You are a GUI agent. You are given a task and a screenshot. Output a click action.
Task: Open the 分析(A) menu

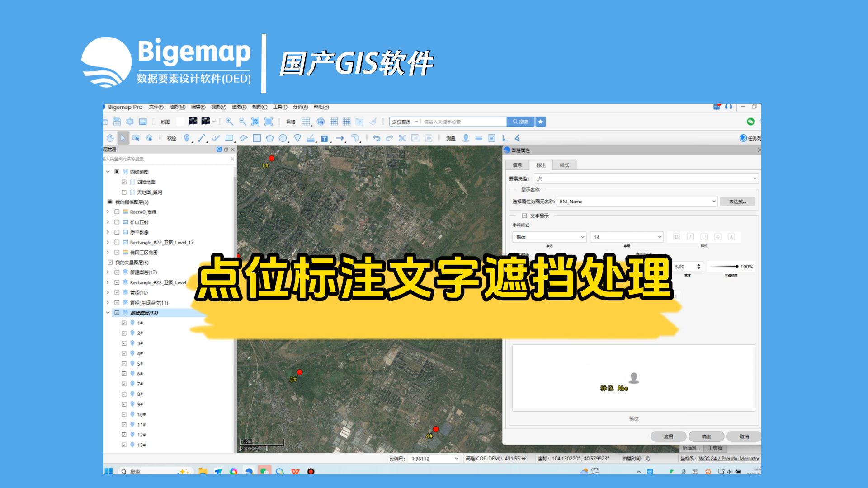[300, 107]
